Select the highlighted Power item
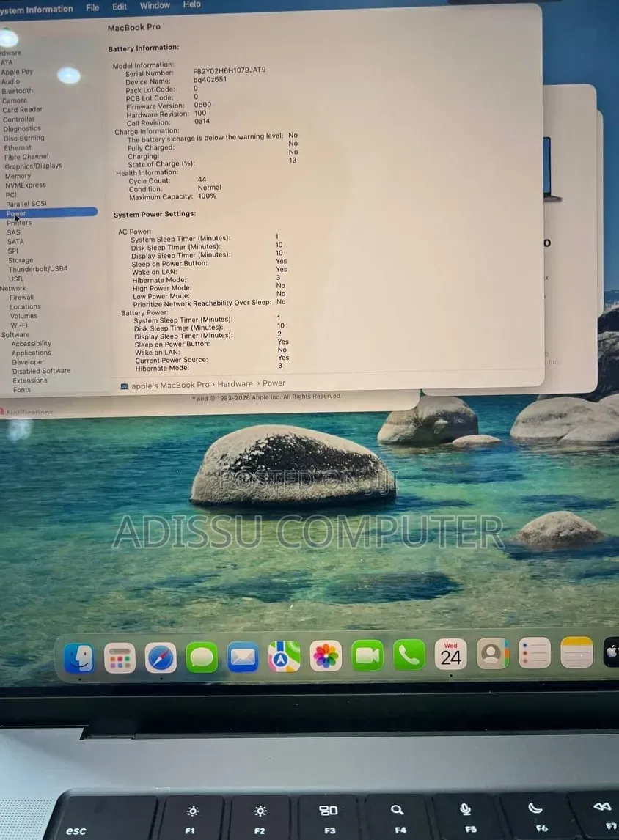This screenshot has height=840, width=619. [48, 213]
